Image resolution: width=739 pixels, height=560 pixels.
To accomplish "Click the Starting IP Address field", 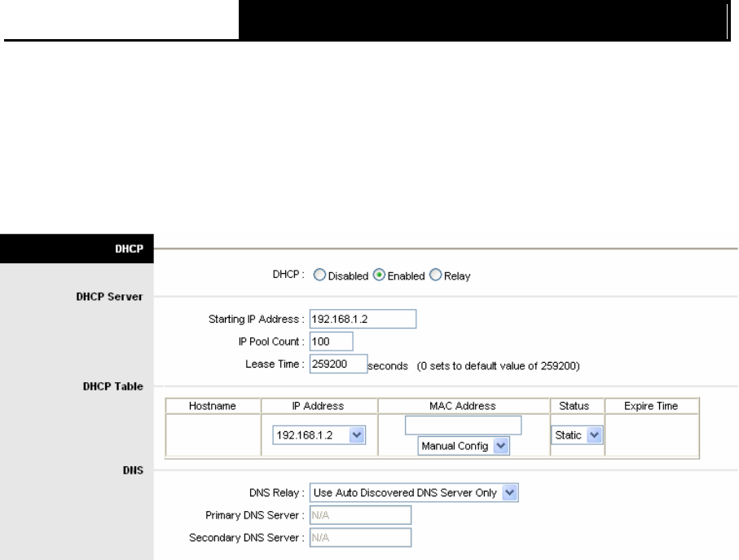I will (363, 319).
